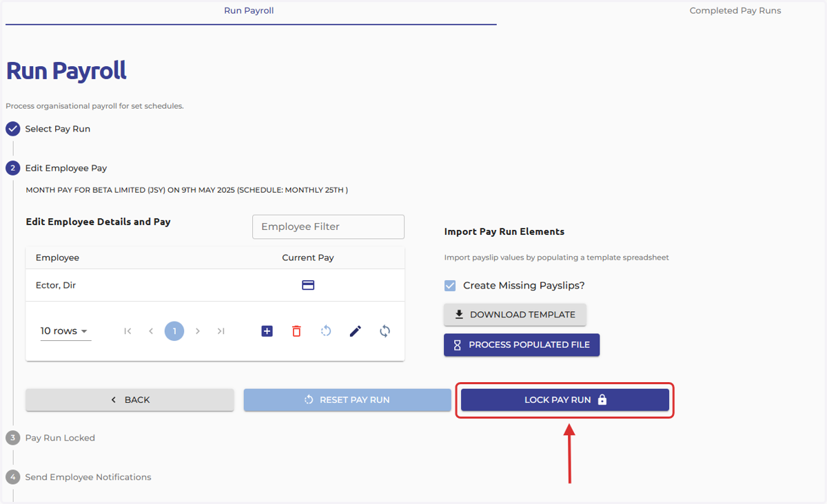827x504 pixels.
Task: Click into the Employee Filter field
Action: click(x=328, y=227)
